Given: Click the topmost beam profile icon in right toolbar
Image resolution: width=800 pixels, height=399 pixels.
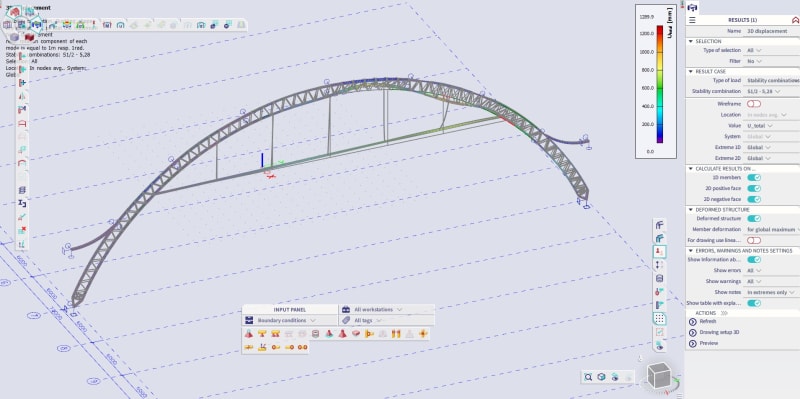Looking at the screenshot, I should (x=659, y=225).
